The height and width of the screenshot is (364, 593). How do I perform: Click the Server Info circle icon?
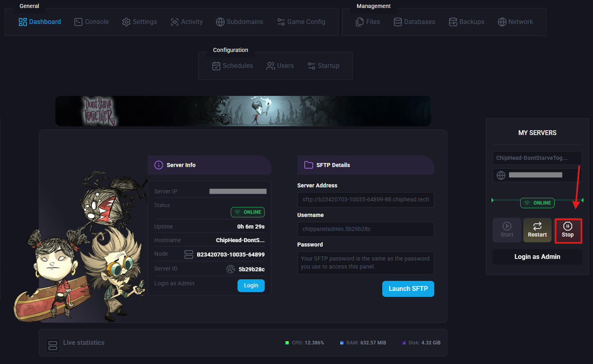[x=159, y=165]
